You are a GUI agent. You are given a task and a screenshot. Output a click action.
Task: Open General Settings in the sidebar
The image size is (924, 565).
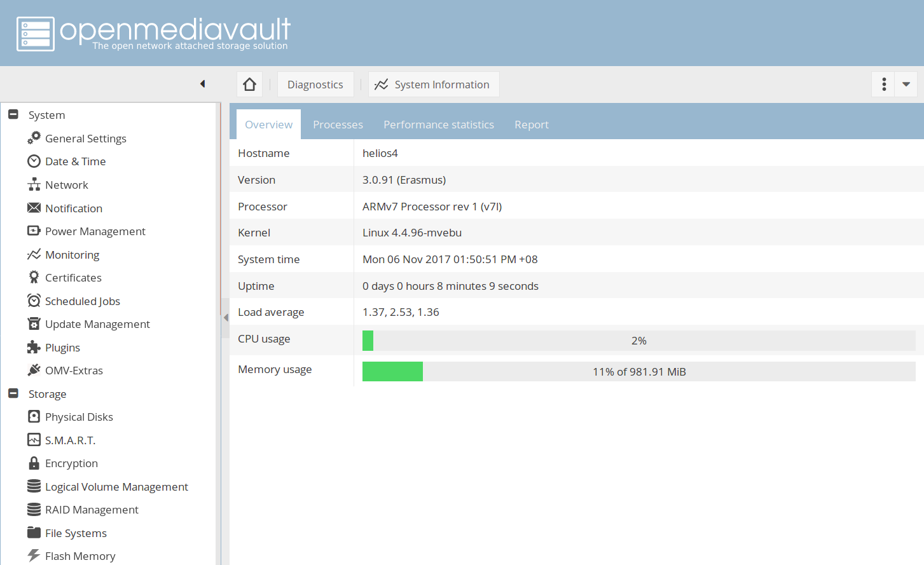pyautogui.click(x=86, y=139)
